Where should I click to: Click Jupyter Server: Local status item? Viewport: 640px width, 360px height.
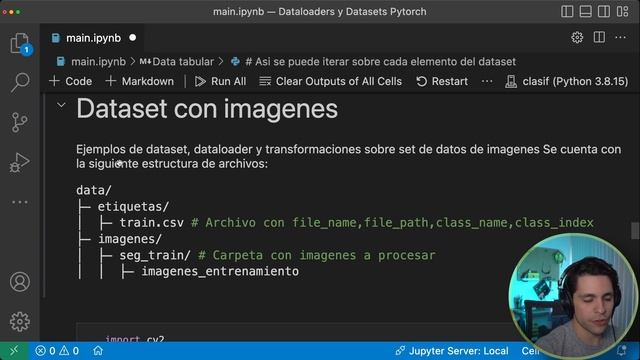pyautogui.click(x=452, y=351)
